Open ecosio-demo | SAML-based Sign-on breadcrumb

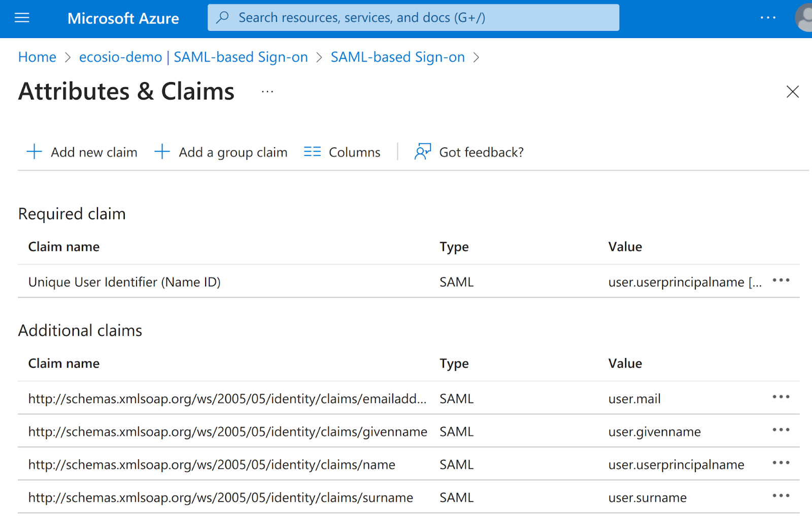click(193, 57)
